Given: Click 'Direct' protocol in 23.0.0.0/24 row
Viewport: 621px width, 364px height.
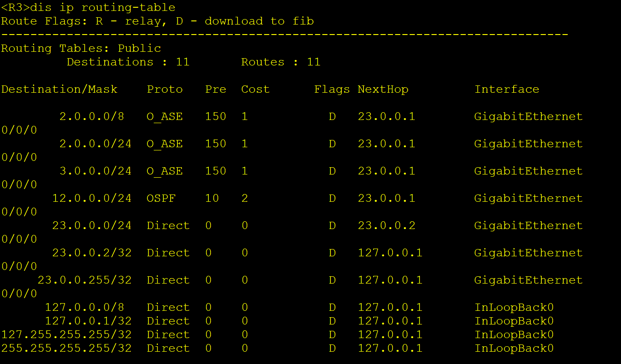Looking at the screenshot, I should pos(168,226).
